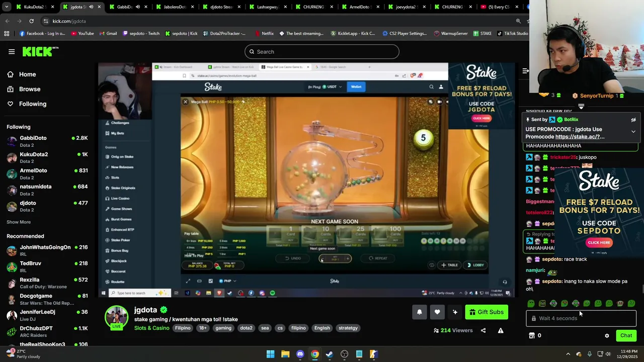Report the stream using warning triangle icon
The height and width of the screenshot is (362, 644).
501,330
